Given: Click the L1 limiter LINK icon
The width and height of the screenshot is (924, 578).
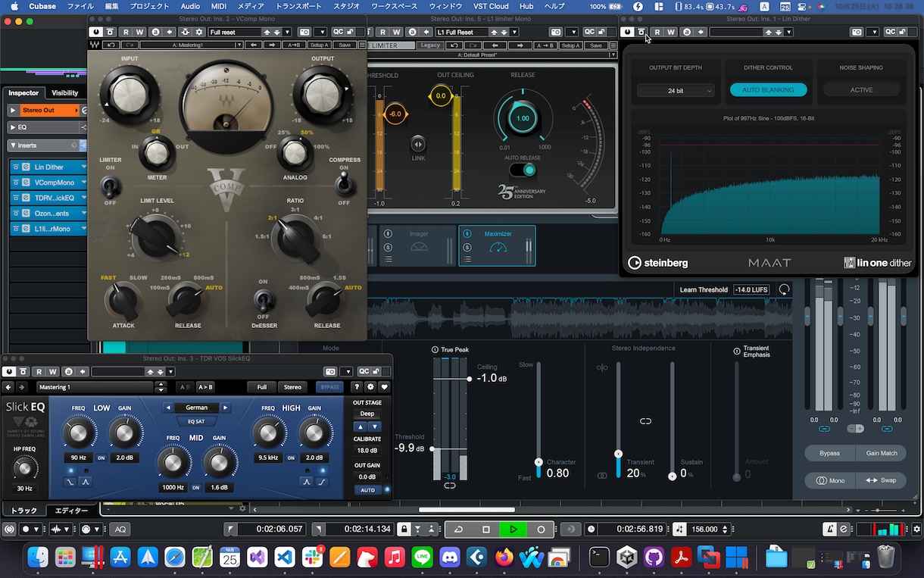Looking at the screenshot, I should point(418,144).
